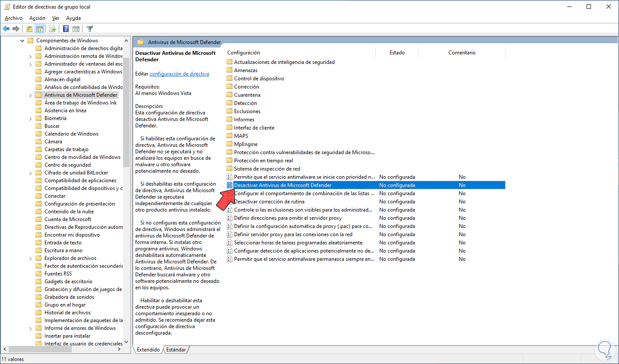This screenshot has height=364, width=619.
Task: Click the Back arrow in the toolbar
Action: 6,29
